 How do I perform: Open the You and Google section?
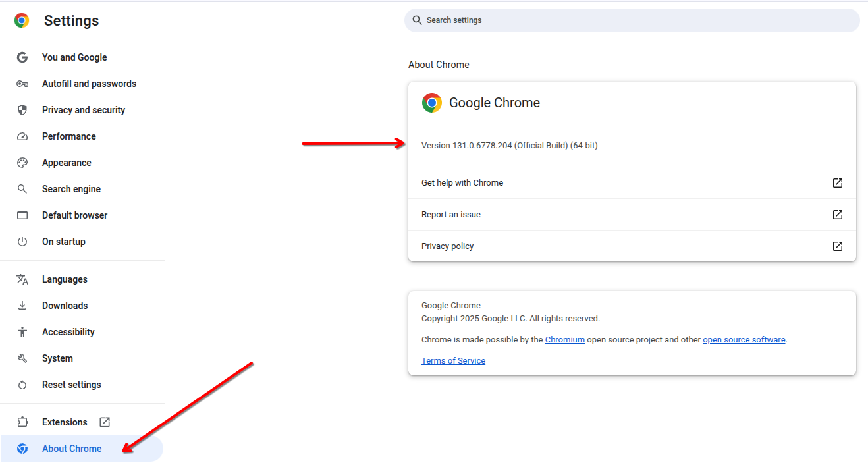(74, 57)
